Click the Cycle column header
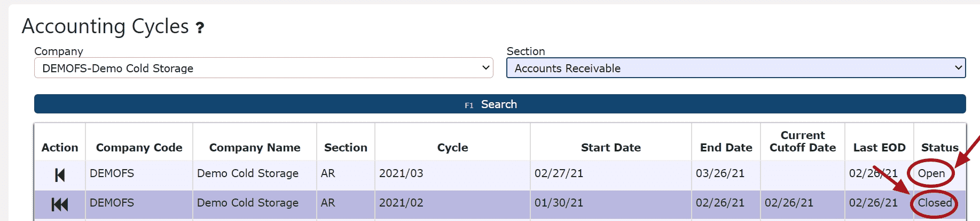The width and height of the screenshot is (980, 221). pos(452,148)
